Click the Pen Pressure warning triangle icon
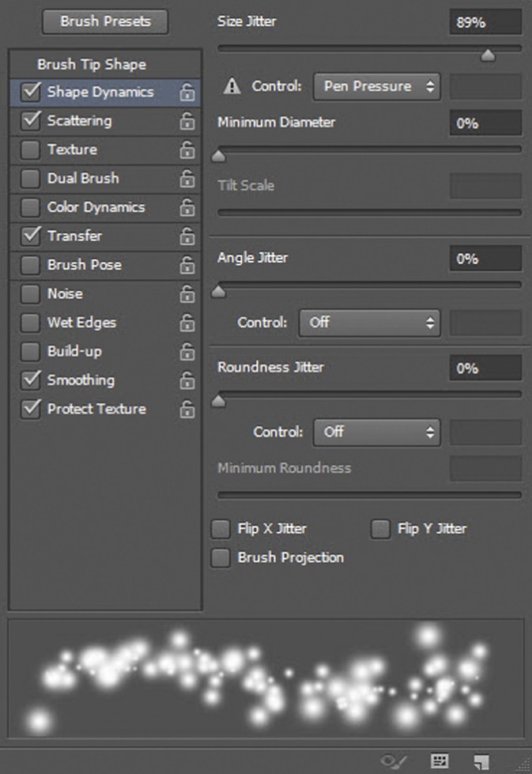The image size is (532, 774). coord(232,87)
